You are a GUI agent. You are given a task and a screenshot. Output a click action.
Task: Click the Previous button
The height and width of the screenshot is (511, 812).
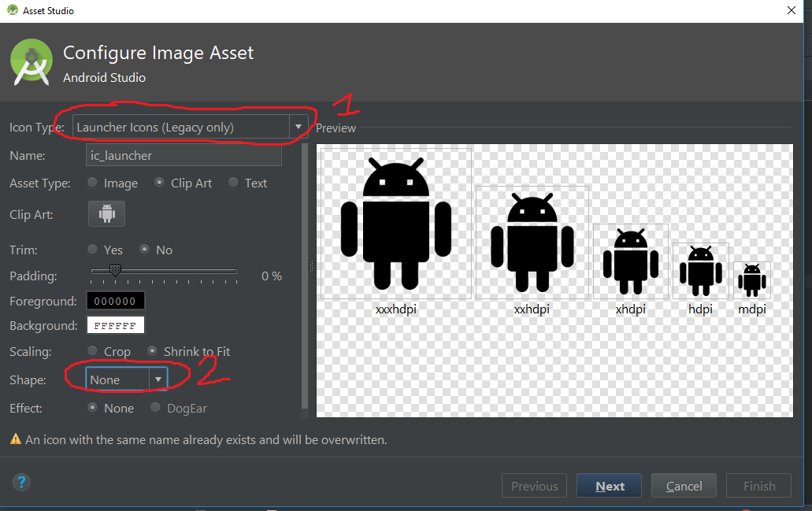tap(534, 485)
